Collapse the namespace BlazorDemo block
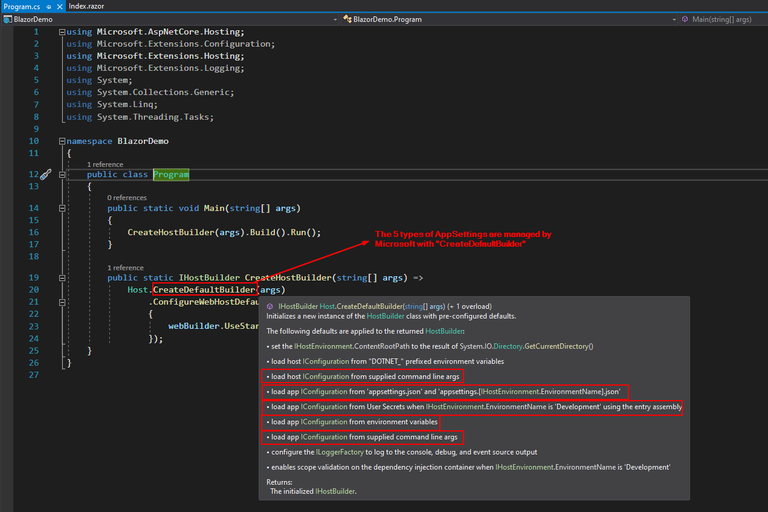This screenshot has width=768, height=512. pyautogui.click(x=61, y=142)
